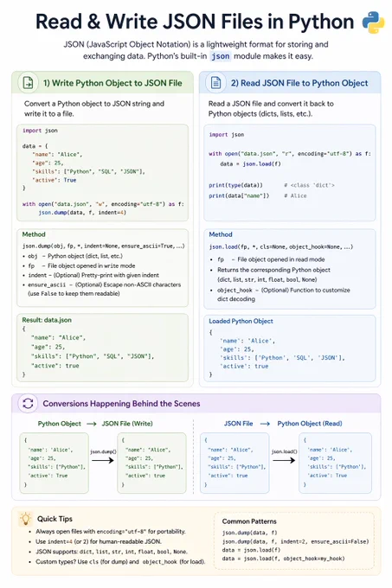Click the "Method" heading in the write section
Viewport: 392px width, 588px height.
point(34,234)
